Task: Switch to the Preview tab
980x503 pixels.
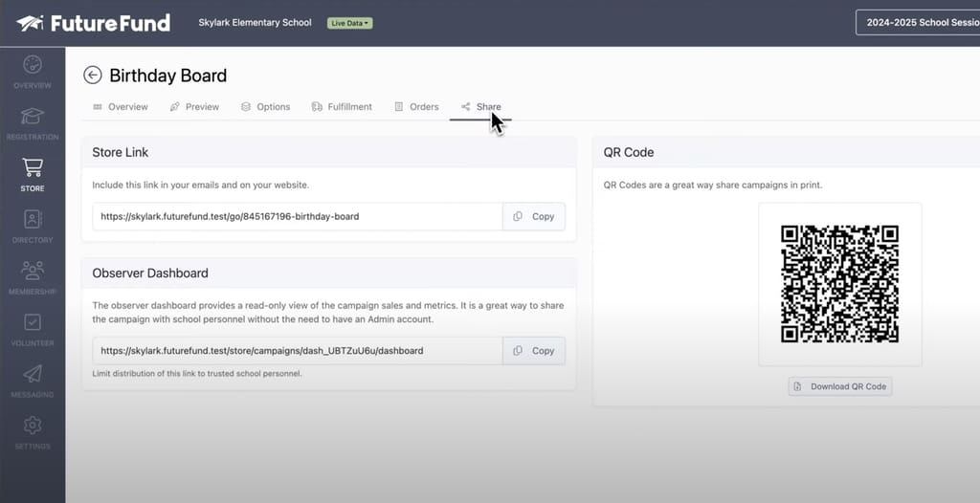Action: (x=194, y=107)
